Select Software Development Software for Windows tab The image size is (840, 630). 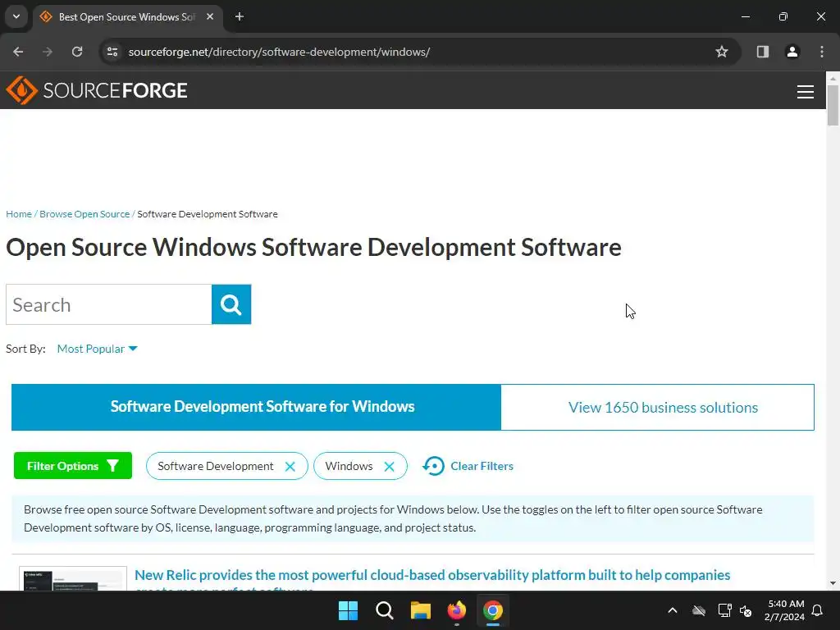tap(257, 407)
